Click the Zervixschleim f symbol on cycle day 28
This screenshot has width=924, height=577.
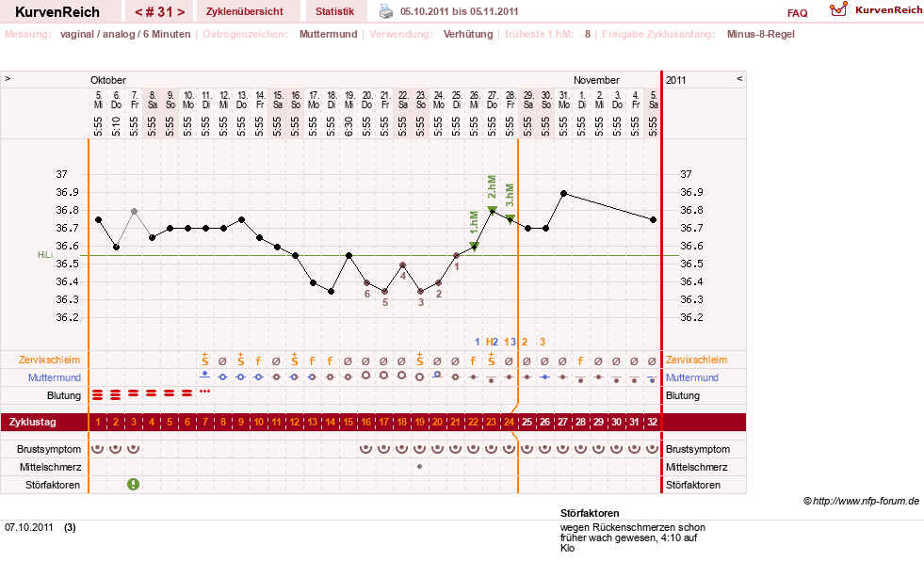point(580,361)
